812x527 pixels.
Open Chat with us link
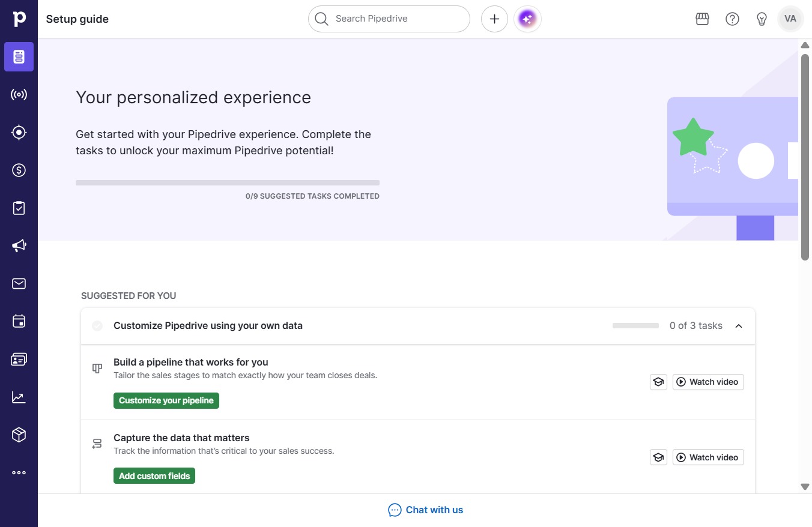[426, 510]
